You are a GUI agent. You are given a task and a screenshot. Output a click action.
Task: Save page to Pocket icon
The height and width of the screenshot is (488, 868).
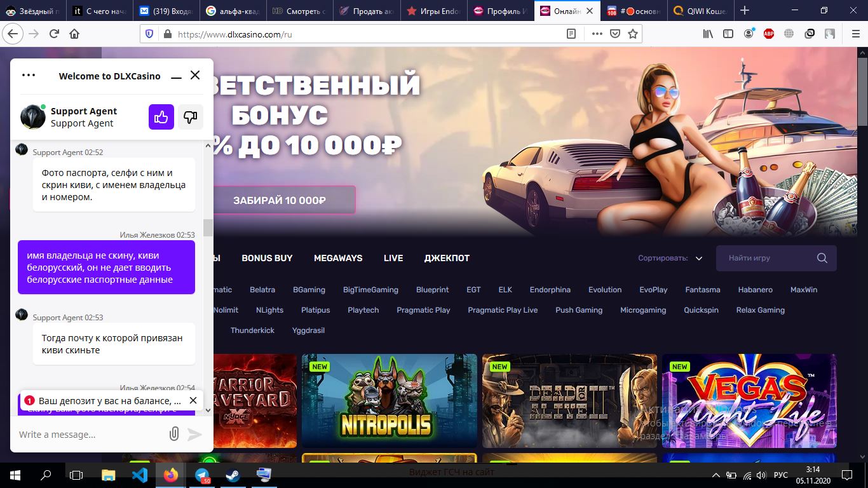point(614,34)
